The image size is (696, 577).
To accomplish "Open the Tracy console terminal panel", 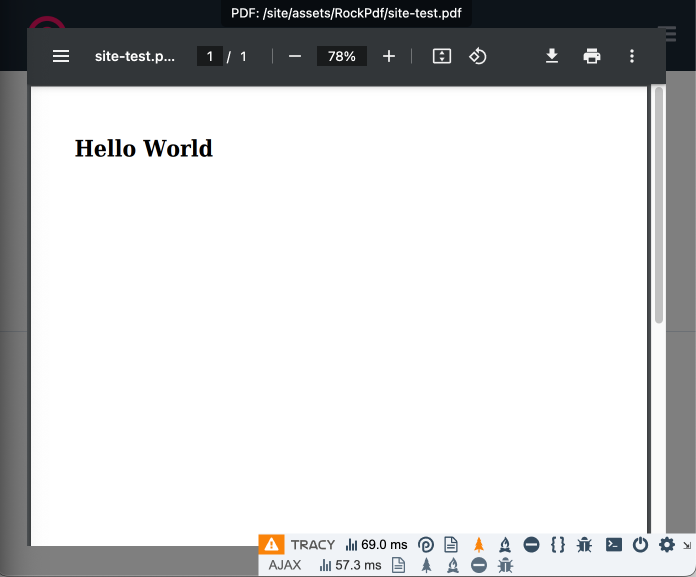I will tap(614, 545).
